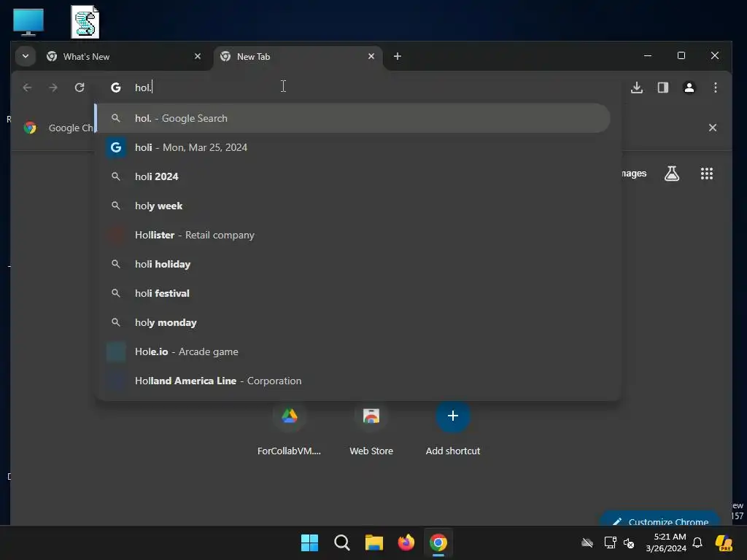Screen dimensions: 747x560
Task: Dismiss the Google Chrome info bar
Action: [713, 128]
